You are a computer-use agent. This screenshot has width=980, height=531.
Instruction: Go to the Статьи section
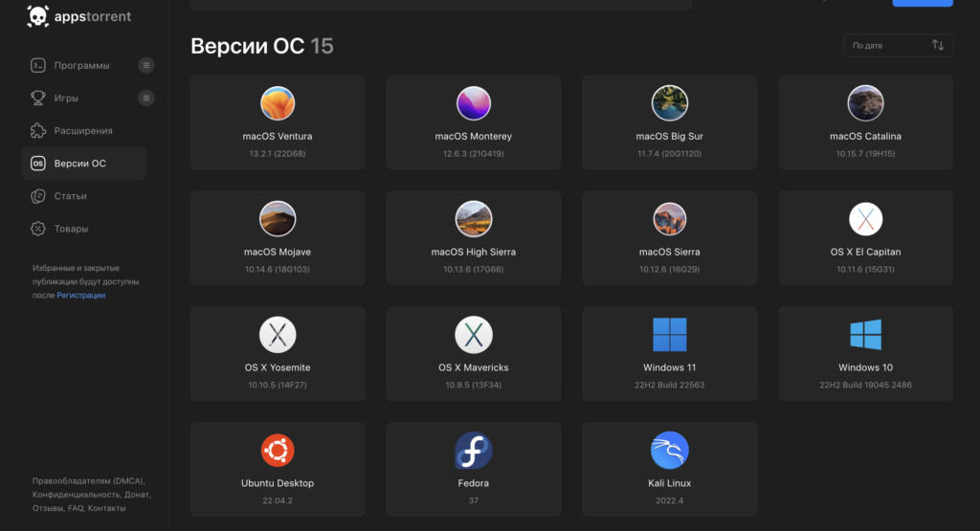(70, 196)
